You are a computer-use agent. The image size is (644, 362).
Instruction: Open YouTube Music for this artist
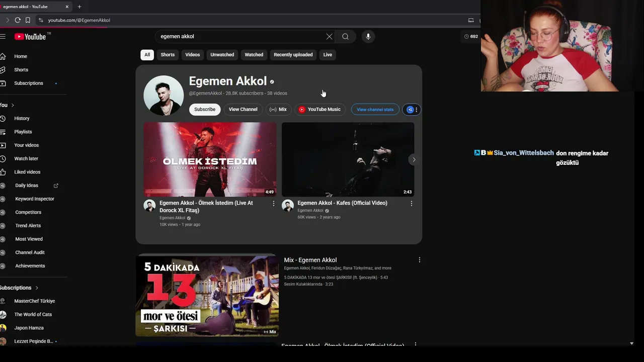[x=319, y=109]
